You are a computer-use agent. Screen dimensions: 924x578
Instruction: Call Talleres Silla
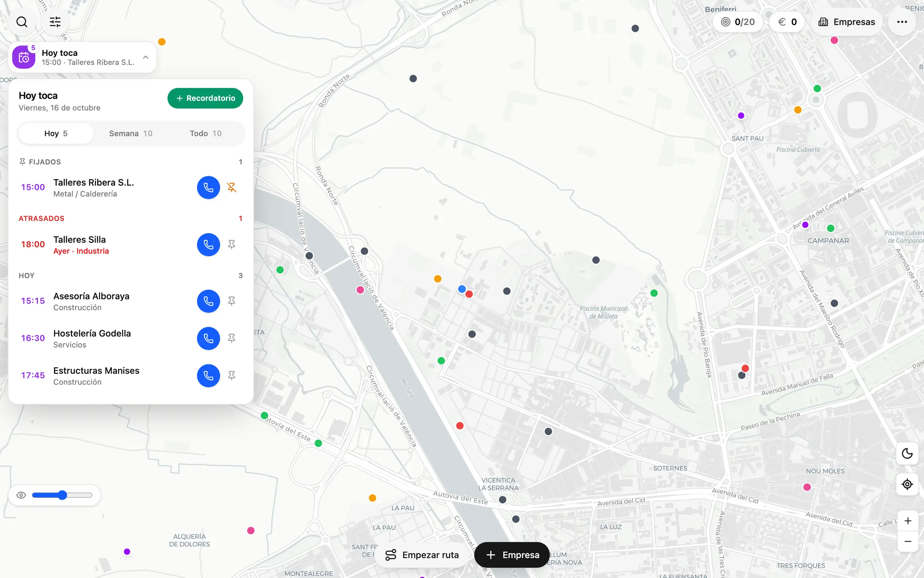(x=208, y=245)
